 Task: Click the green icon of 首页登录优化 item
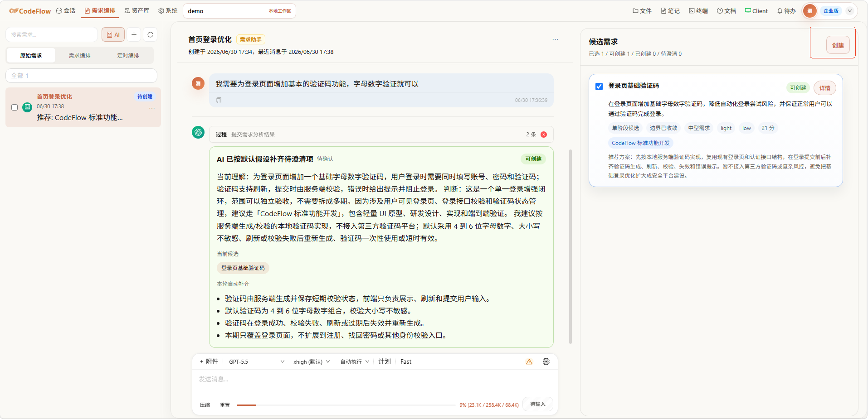point(27,107)
